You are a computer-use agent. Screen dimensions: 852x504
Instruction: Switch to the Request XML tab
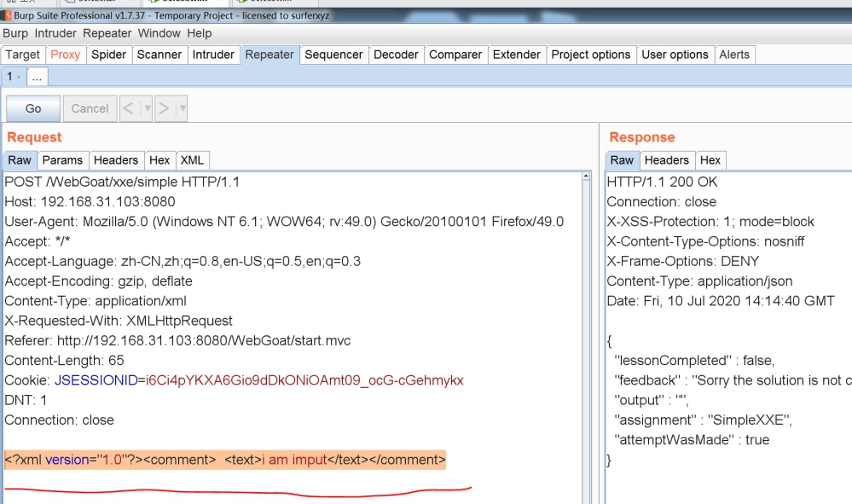tap(193, 160)
